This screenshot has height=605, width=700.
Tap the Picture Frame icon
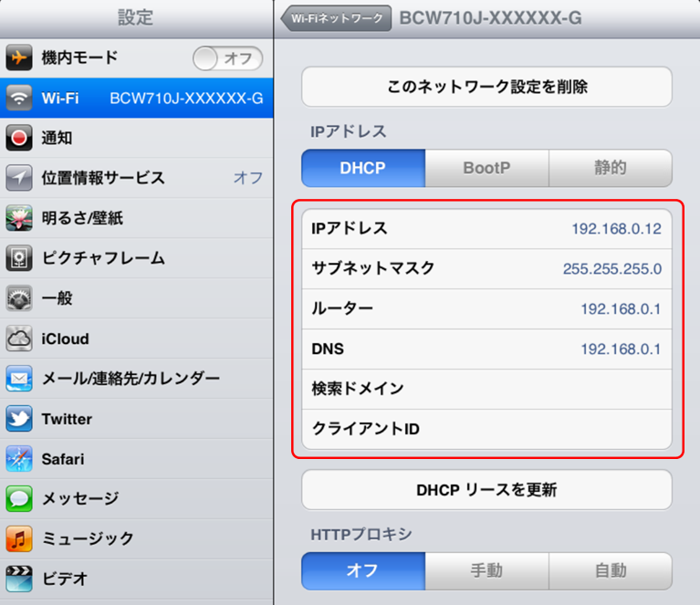click(19, 258)
